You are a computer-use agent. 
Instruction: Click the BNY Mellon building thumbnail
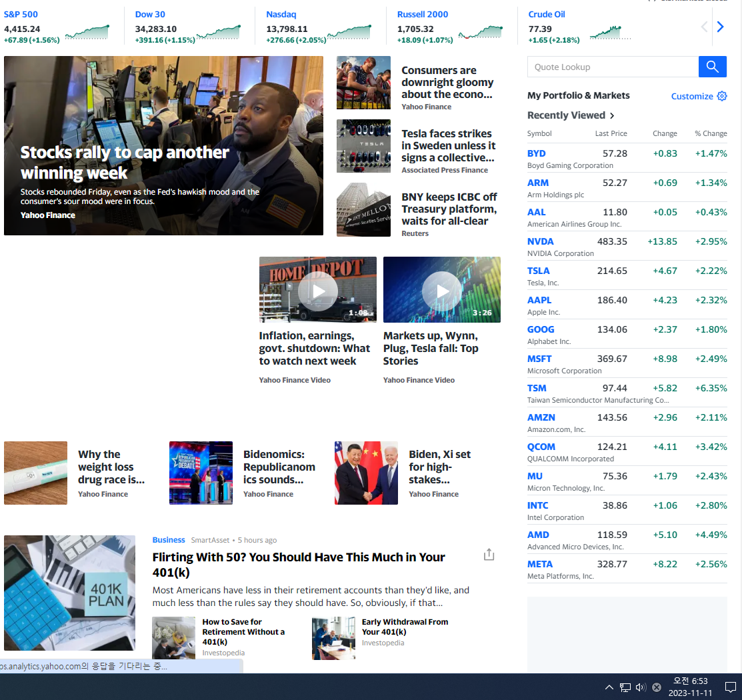click(363, 210)
